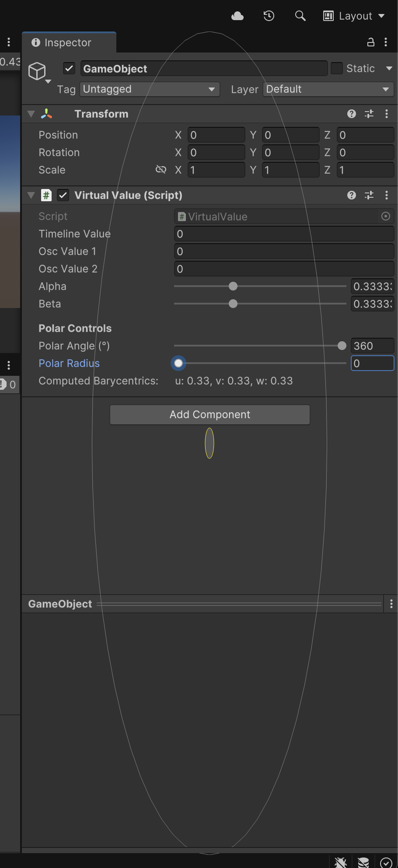Open Transform component more options menu
Screen dimensions: 398x868
(x=387, y=114)
